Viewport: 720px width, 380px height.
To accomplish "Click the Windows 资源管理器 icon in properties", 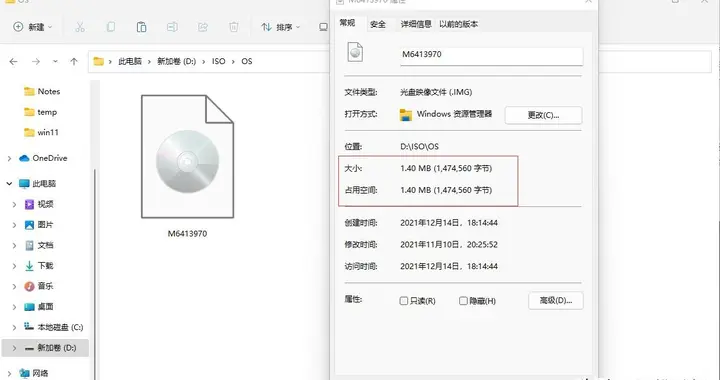I will point(405,115).
